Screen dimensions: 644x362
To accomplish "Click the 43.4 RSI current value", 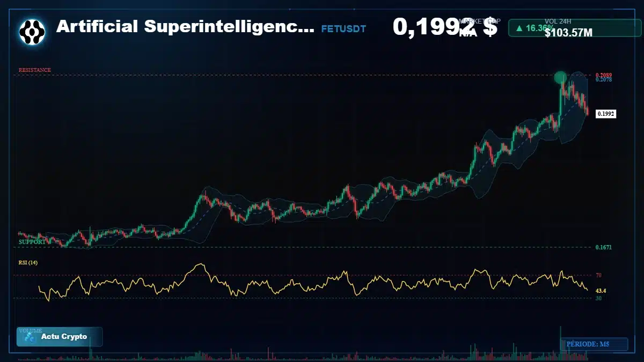I will 601,291.
